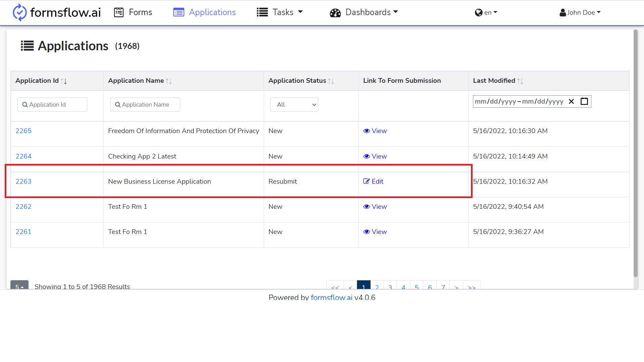View submission for application 2262

375,206
